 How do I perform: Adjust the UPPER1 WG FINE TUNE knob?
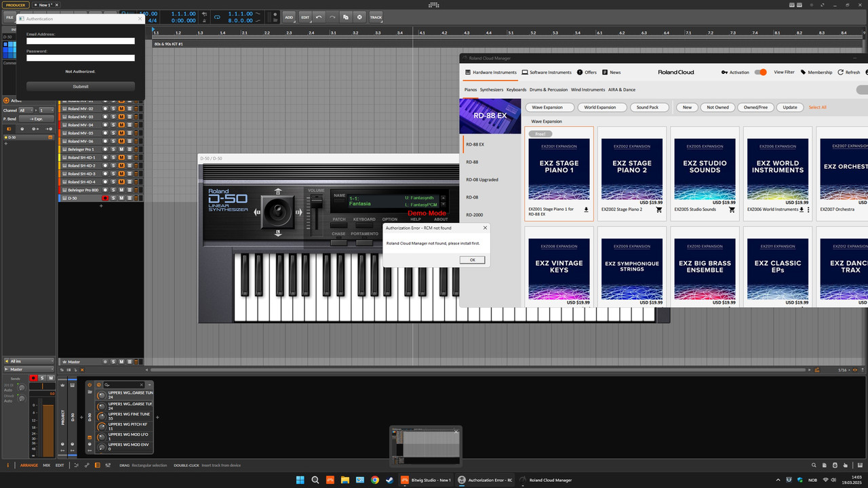click(102, 416)
